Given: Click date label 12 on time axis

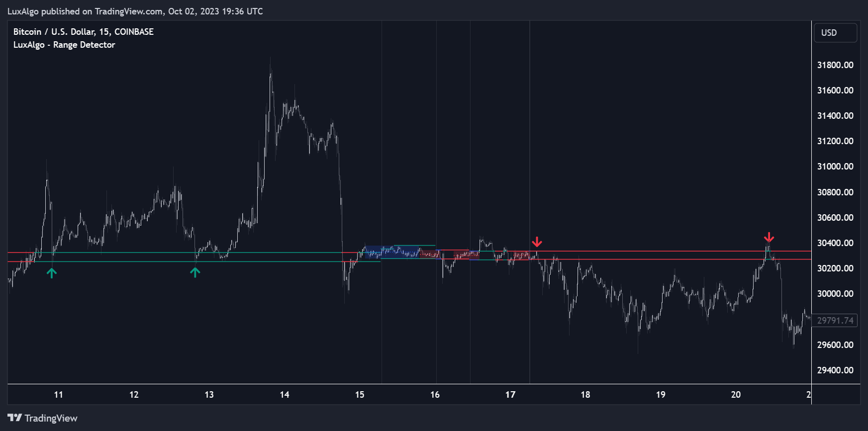Looking at the screenshot, I should (134, 395).
